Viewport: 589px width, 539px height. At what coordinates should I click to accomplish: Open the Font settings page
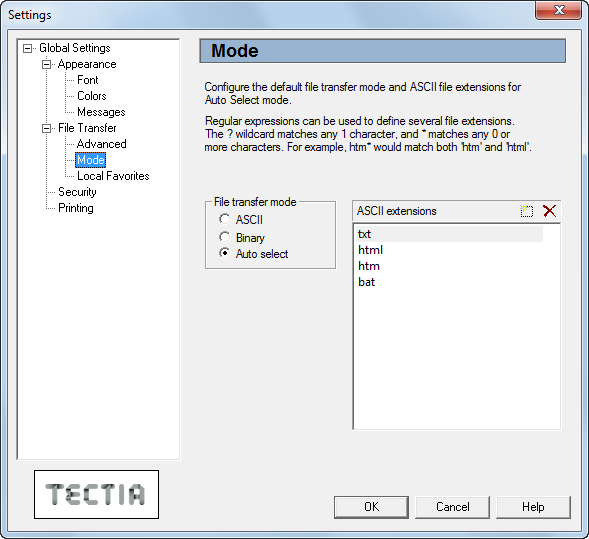pyautogui.click(x=88, y=80)
